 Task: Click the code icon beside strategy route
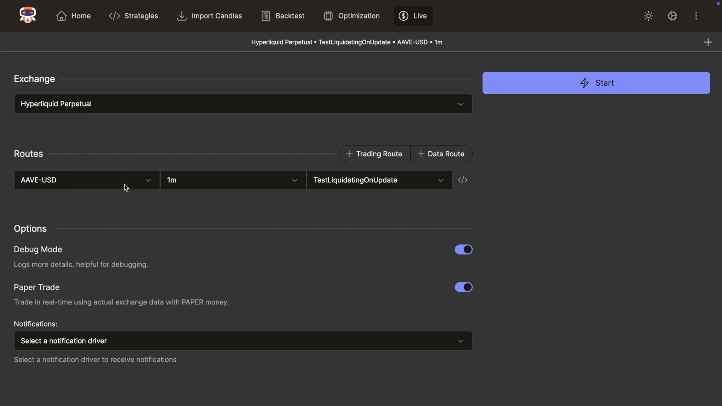463,180
